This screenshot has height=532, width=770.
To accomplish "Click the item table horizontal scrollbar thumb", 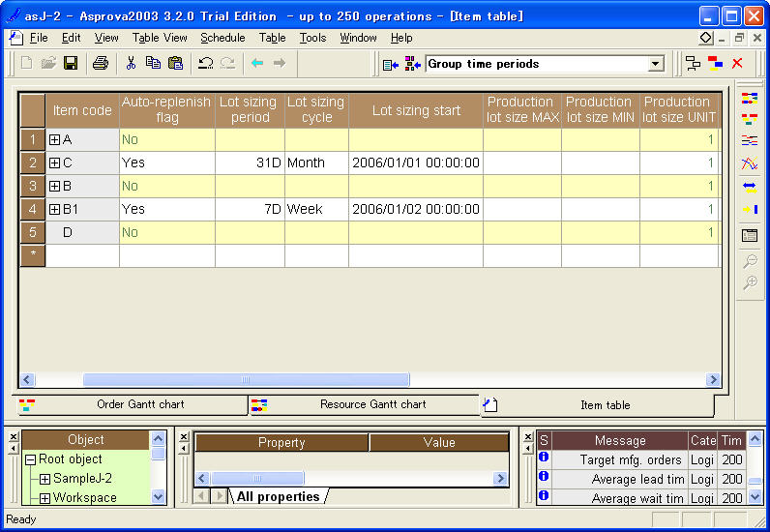I will click(246, 380).
